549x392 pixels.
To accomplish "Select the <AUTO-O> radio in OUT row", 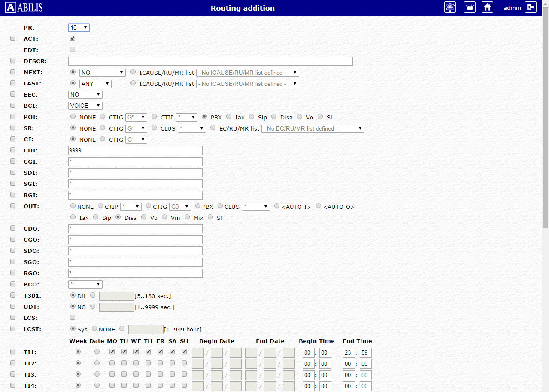I will 318,206.
